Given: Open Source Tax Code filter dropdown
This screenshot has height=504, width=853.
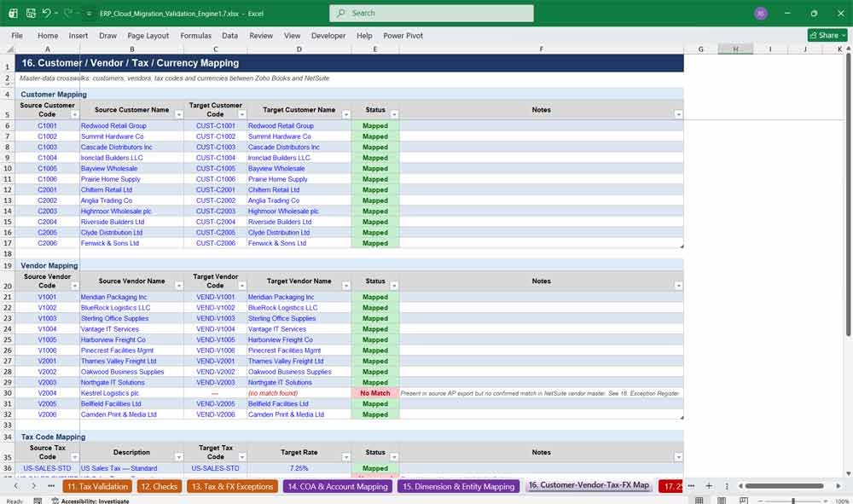Looking at the screenshot, I should coord(74,457).
